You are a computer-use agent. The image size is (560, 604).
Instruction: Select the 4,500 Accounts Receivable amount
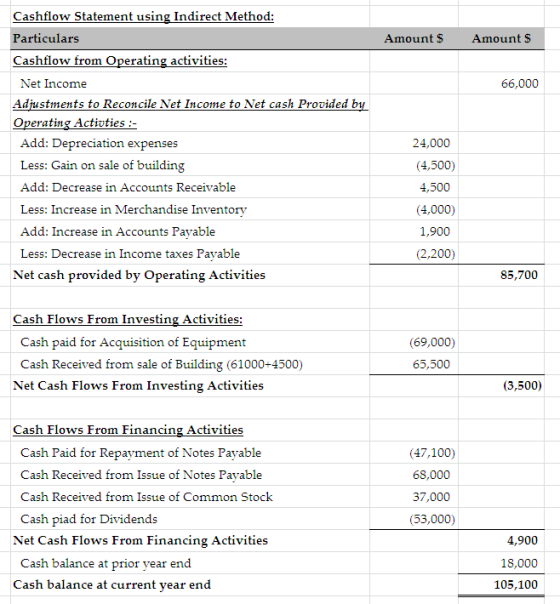(x=434, y=187)
